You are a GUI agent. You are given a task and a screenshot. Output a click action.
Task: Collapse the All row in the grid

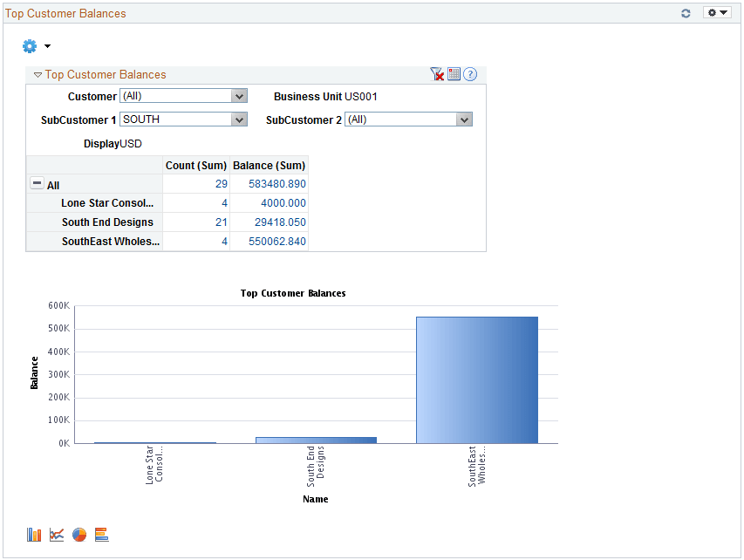tap(35, 184)
